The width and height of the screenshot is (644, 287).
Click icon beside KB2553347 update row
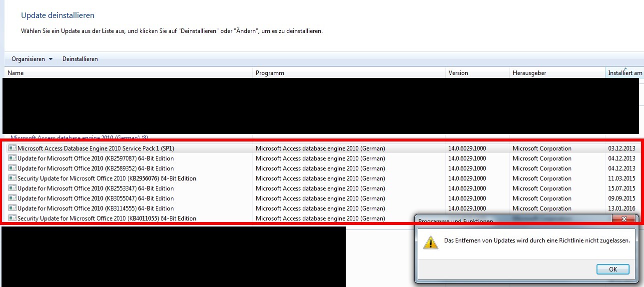click(12, 188)
